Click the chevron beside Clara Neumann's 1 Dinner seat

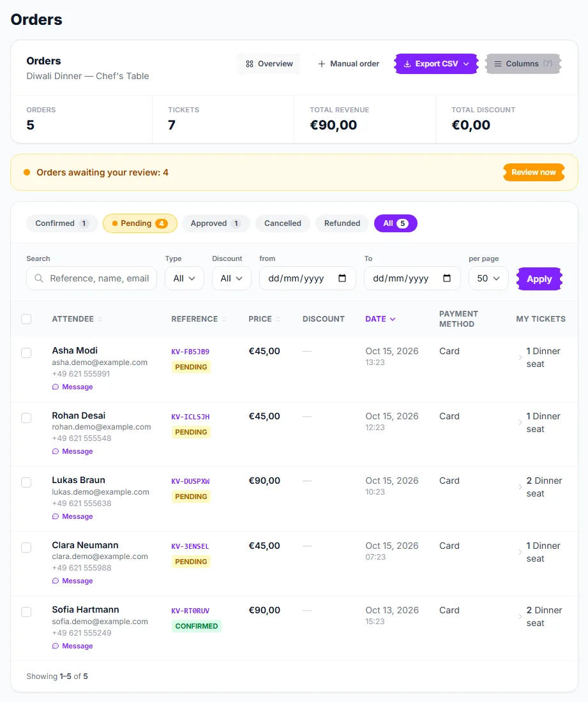[520, 552]
